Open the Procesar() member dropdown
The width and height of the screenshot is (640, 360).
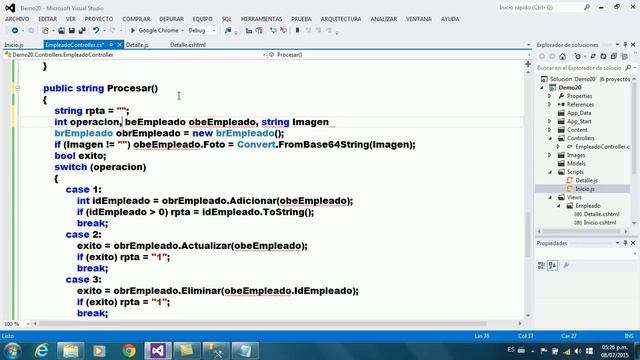pyautogui.click(x=529, y=55)
